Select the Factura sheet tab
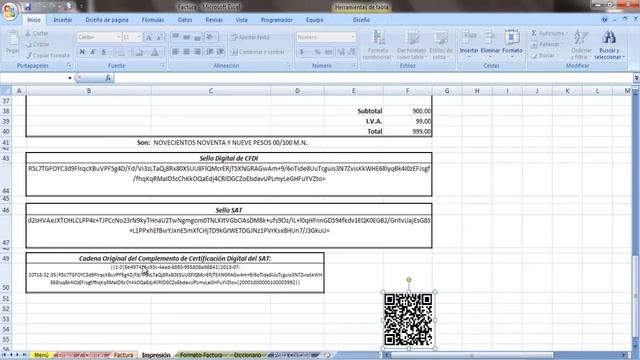 [x=123, y=355]
